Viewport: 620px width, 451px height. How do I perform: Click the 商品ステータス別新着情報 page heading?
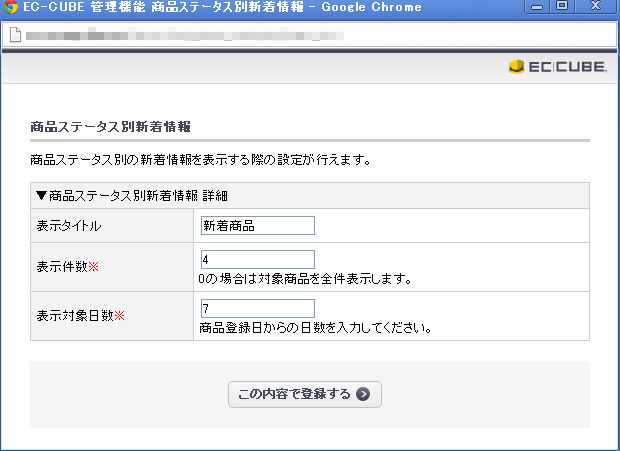[110, 126]
